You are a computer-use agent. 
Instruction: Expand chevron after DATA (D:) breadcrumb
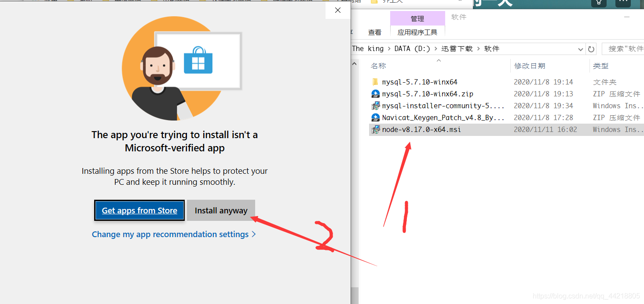[436, 49]
